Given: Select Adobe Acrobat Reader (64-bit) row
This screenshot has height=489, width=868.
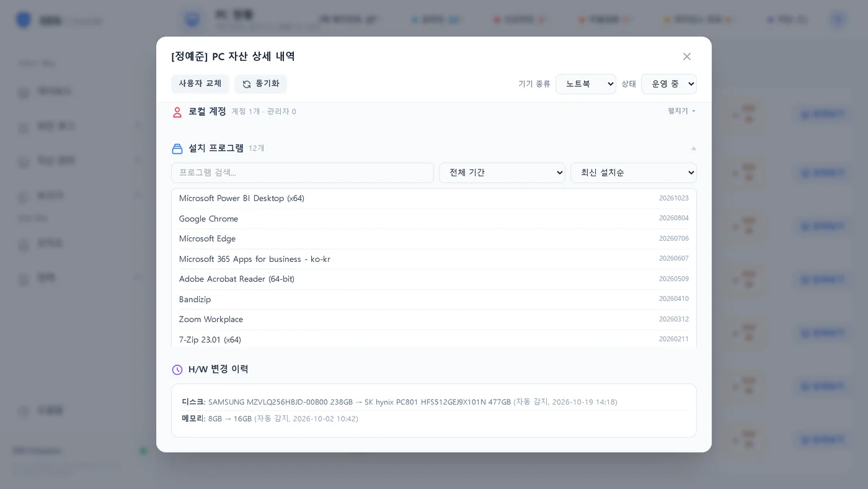Looking at the screenshot, I should click(434, 279).
